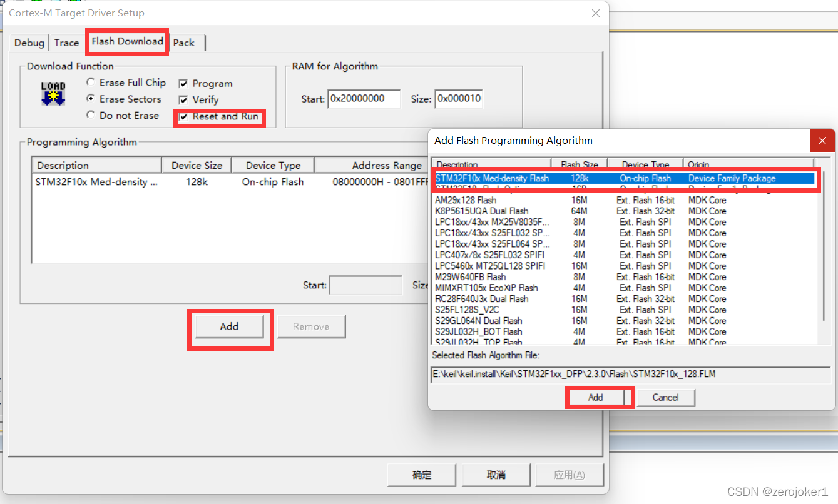Click Device Type header in Programming Algorithm table

(273, 165)
